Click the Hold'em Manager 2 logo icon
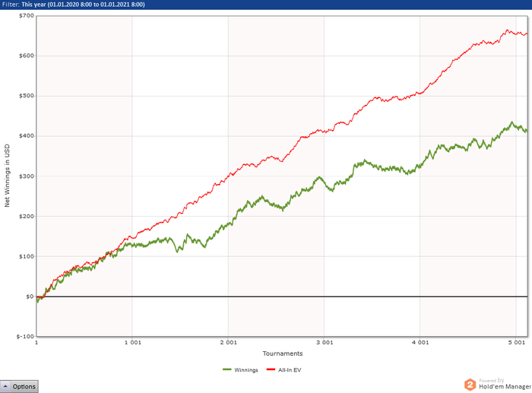The image size is (532, 393). pos(470,385)
